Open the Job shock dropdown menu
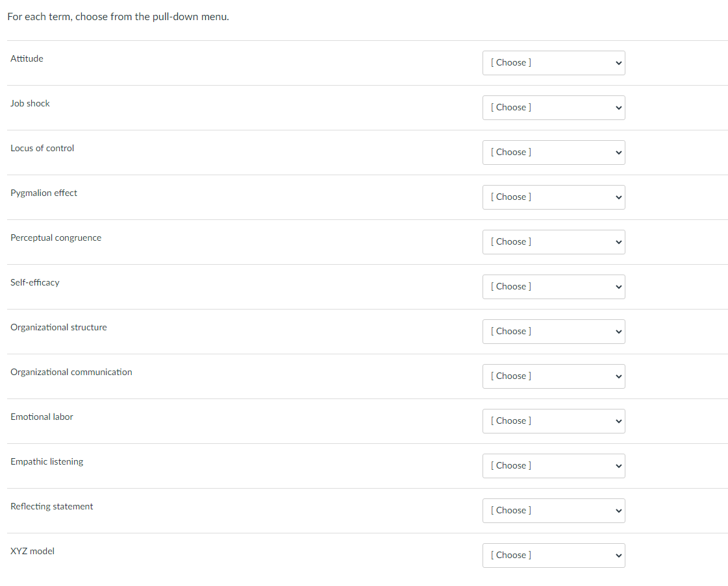728x586 pixels. pyautogui.click(x=553, y=107)
